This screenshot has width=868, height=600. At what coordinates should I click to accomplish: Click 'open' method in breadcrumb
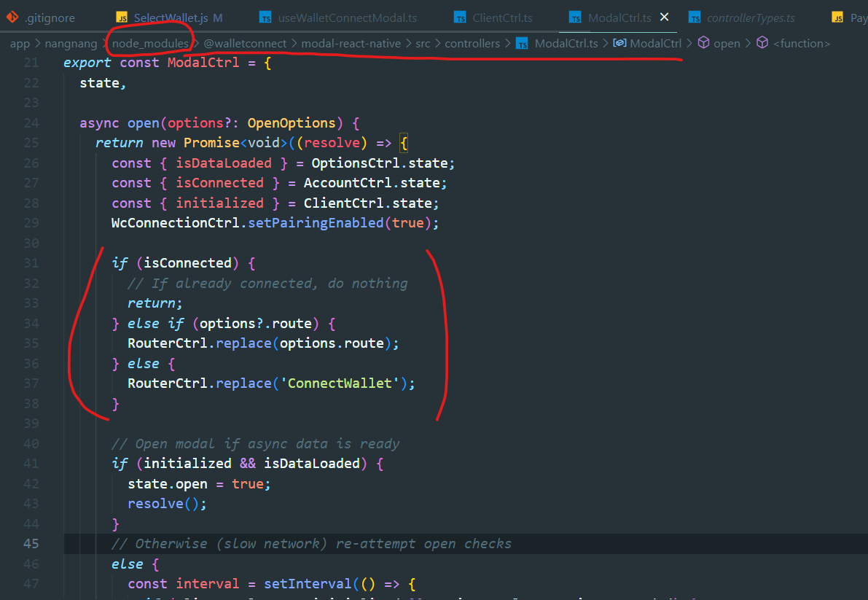point(727,43)
